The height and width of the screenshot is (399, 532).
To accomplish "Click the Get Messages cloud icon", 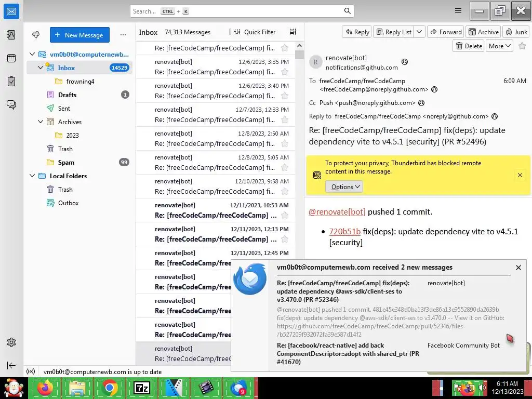I will pyautogui.click(x=36, y=35).
